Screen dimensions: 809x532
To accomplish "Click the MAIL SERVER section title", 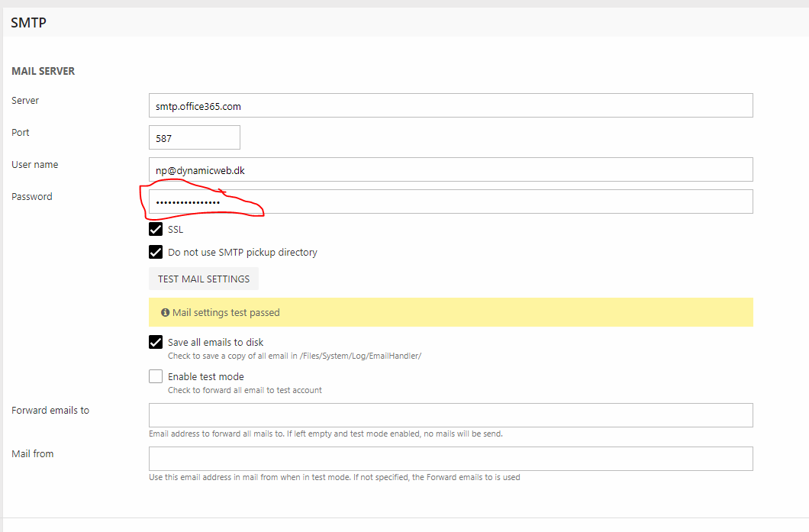I will tap(43, 71).
